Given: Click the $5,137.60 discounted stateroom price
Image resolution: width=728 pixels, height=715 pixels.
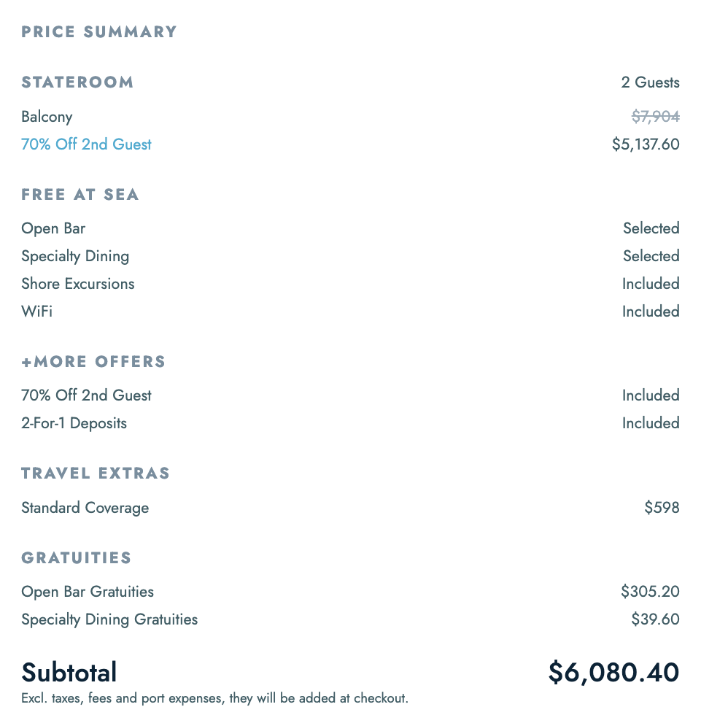Looking at the screenshot, I should 646,144.
